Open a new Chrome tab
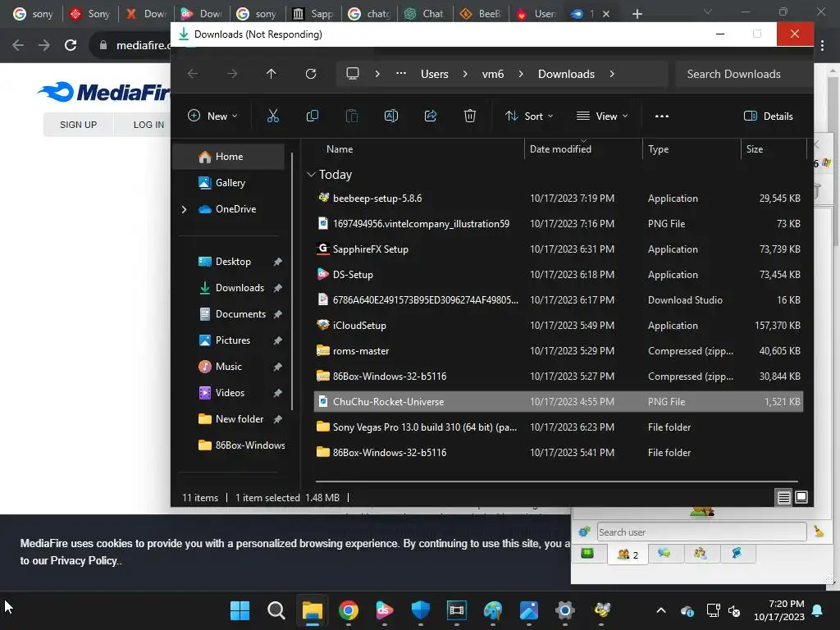This screenshot has width=840, height=630. click(637, 14)
